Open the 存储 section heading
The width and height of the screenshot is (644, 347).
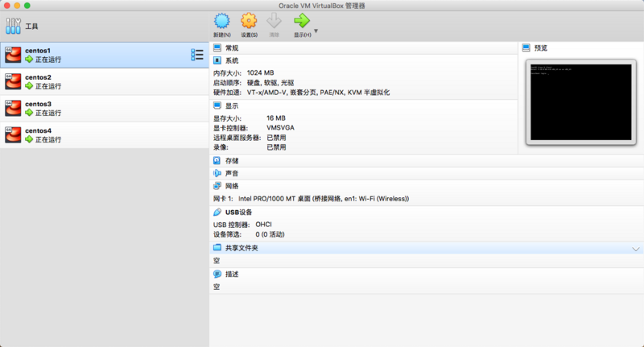tap(232, 160)
